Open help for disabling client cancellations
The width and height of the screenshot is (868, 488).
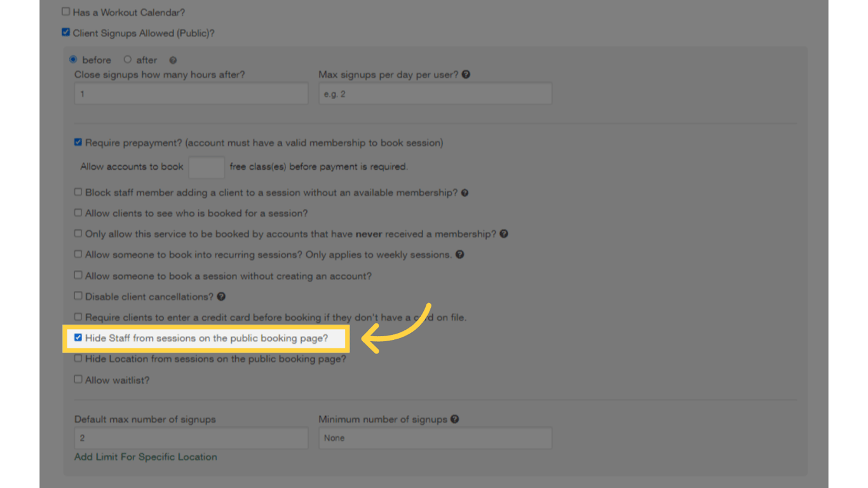tap(220, 295)
